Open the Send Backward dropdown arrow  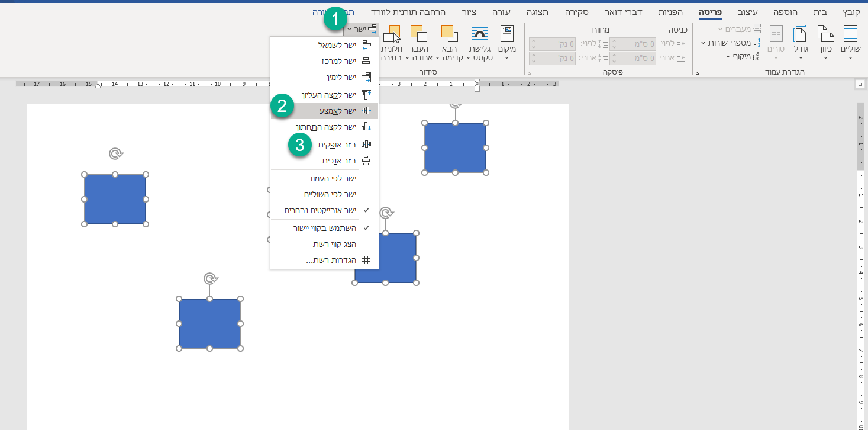[407, 57]
